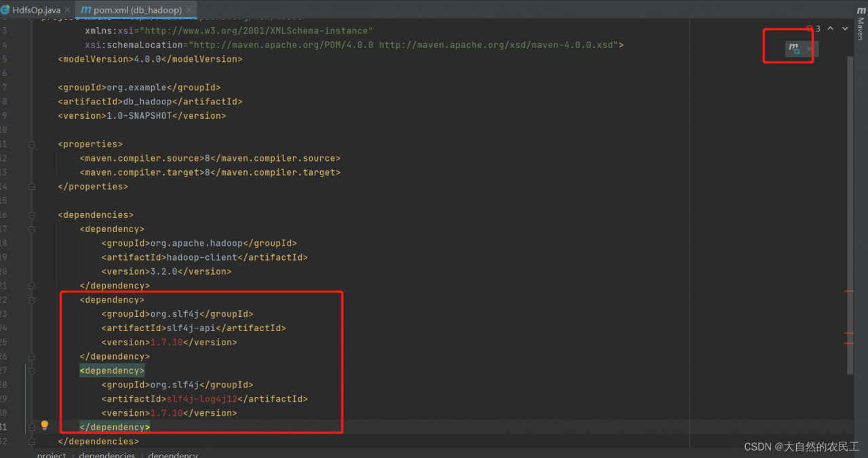Close the pom.xml (db_hadoop) tab
Screen dimensions: 868x458
point(188,10)
